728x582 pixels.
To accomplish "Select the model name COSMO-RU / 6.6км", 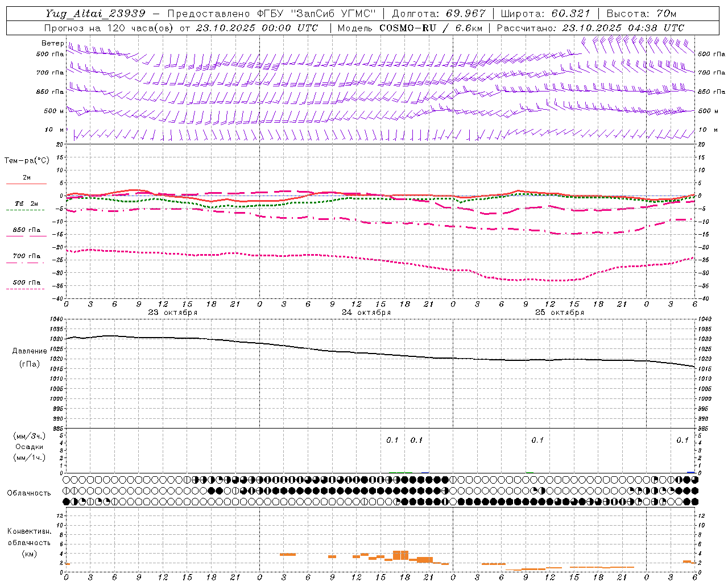I will click(x=430, y=28).
